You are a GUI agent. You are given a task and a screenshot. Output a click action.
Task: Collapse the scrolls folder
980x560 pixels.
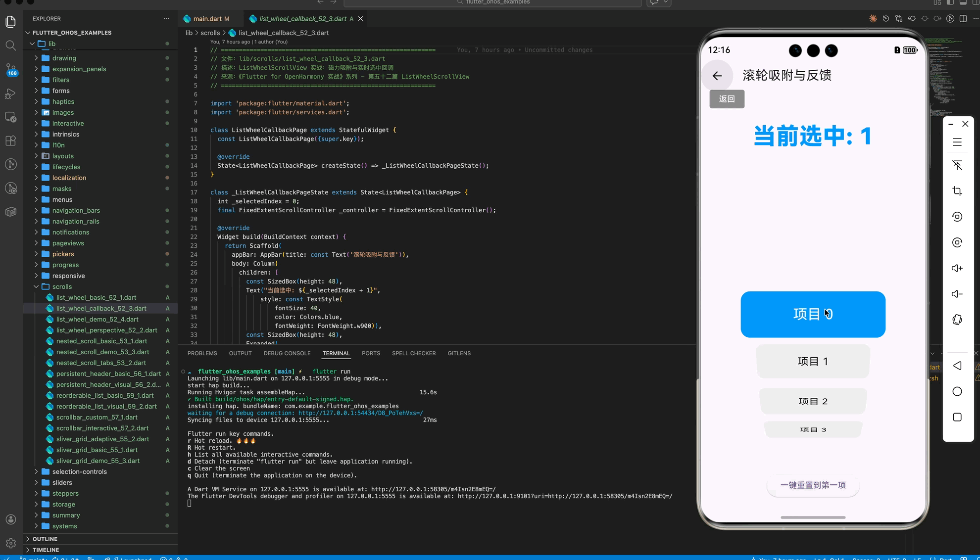tap(62, 286)
